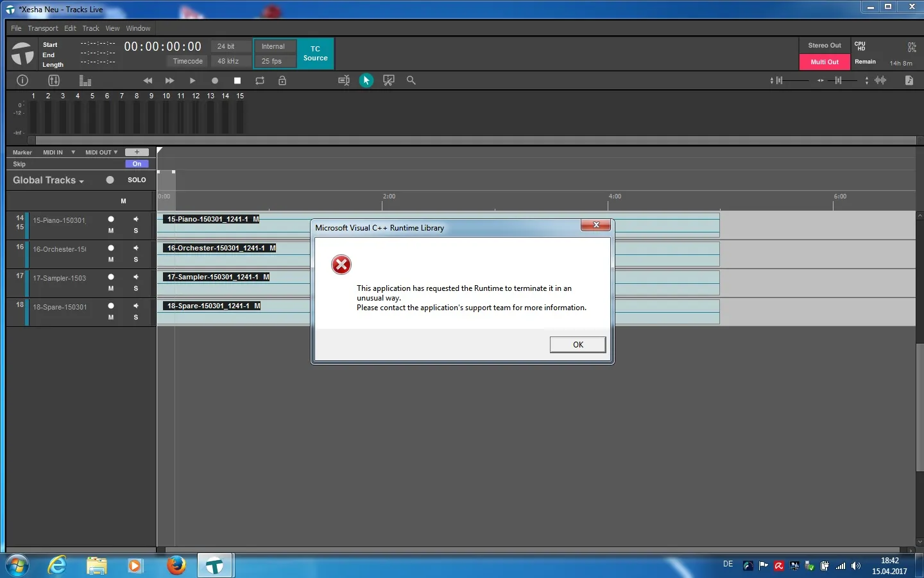Screen dimensions: 924x578
Task: Open the MIDI IN dropdown
Action: (59, 152)
